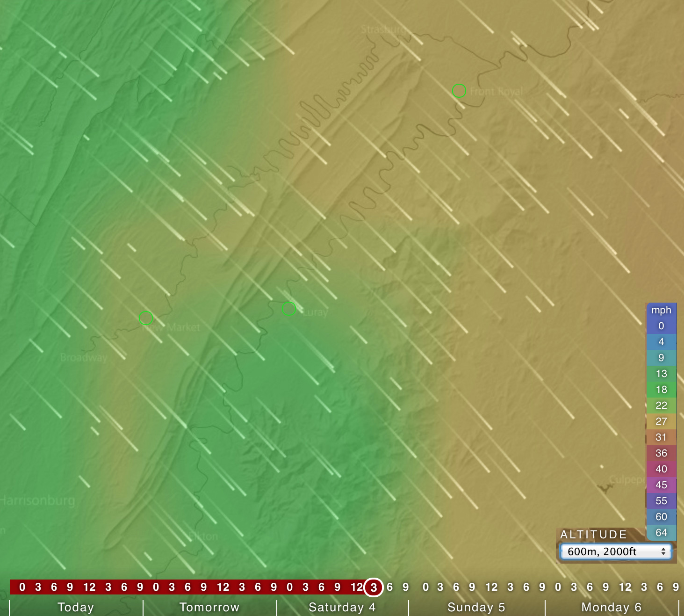Click the Front Royal green circle marker

[x=459, y=91]
